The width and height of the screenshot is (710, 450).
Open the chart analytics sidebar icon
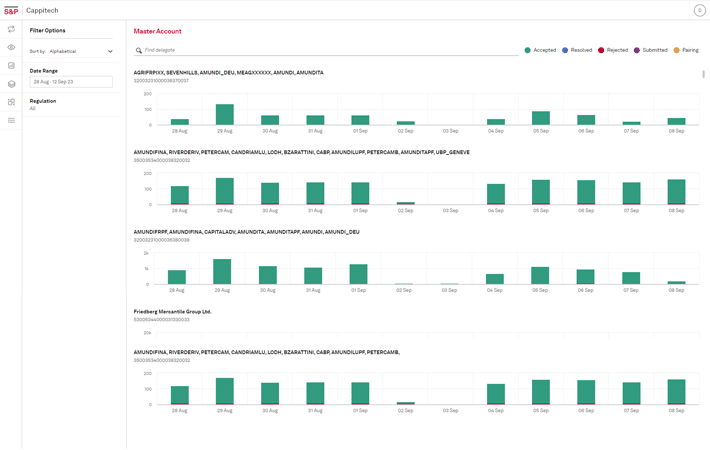(x=11, y=66)
